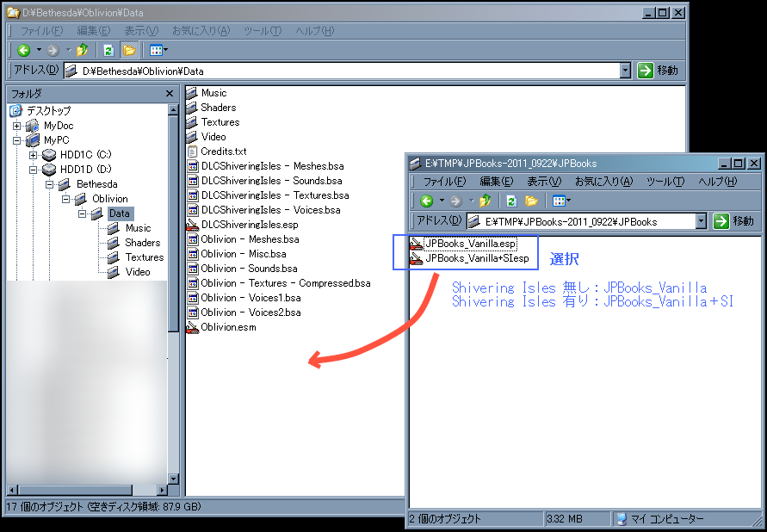Click the 移動 Go button in Data window
767x532 pixels.
click(658, 71)
